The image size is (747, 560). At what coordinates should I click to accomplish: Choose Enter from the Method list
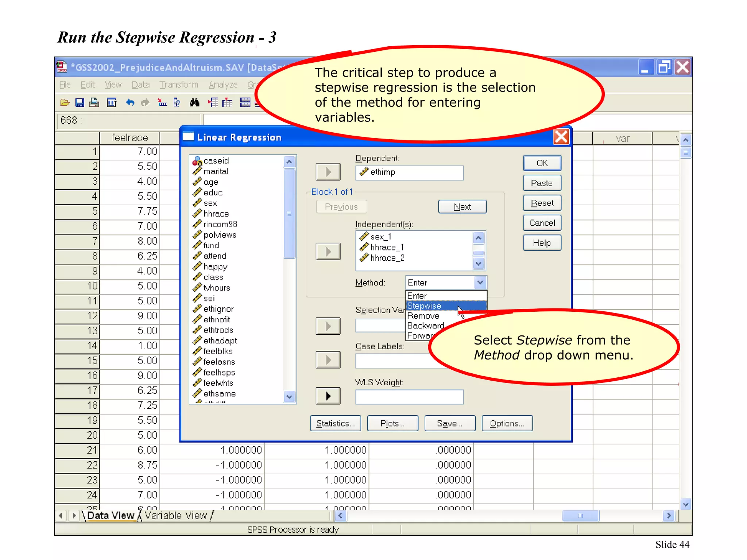coord(446,296)
